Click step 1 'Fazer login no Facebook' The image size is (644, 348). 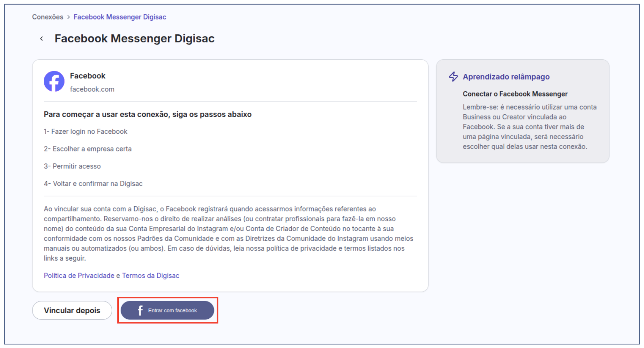(86, 132)
